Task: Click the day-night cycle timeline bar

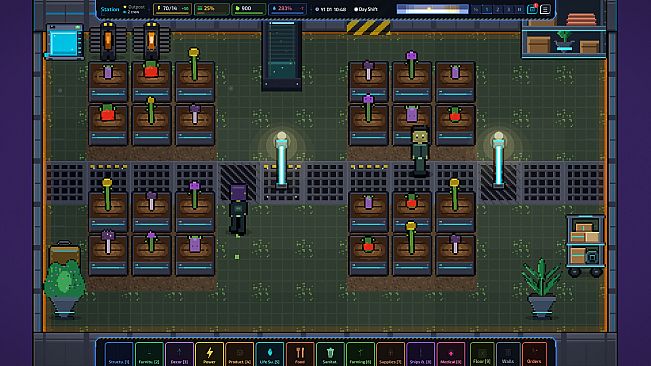Action: (x=433, y=9)
